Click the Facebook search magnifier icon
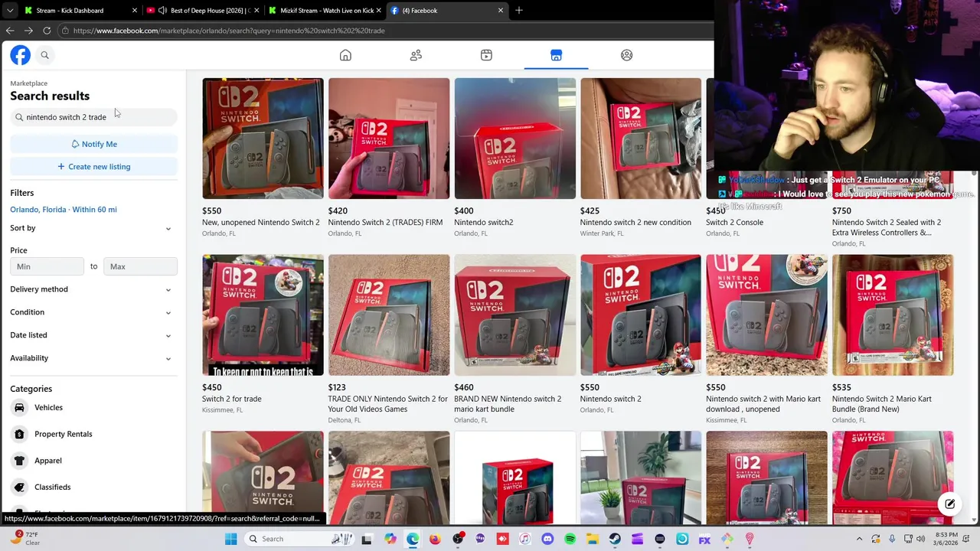980x551 pixels. click(44, 55)
